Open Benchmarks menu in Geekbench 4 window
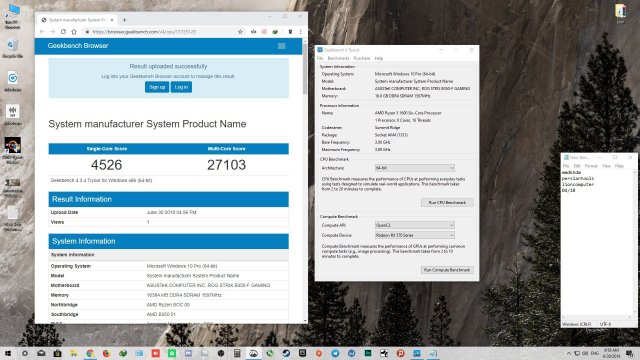This screenshot has height=360, width=640. point(338,58)
